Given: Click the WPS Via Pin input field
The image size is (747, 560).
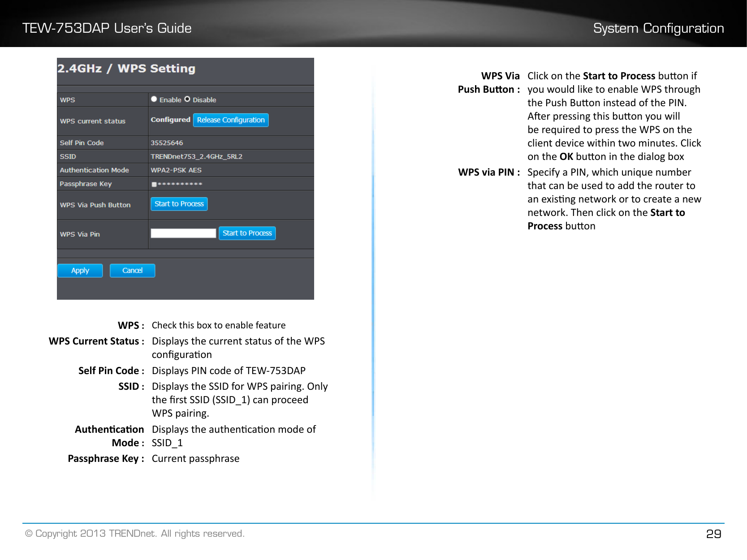Looking at the screenshot, I should pyautogui.click(x=183, y=233).
